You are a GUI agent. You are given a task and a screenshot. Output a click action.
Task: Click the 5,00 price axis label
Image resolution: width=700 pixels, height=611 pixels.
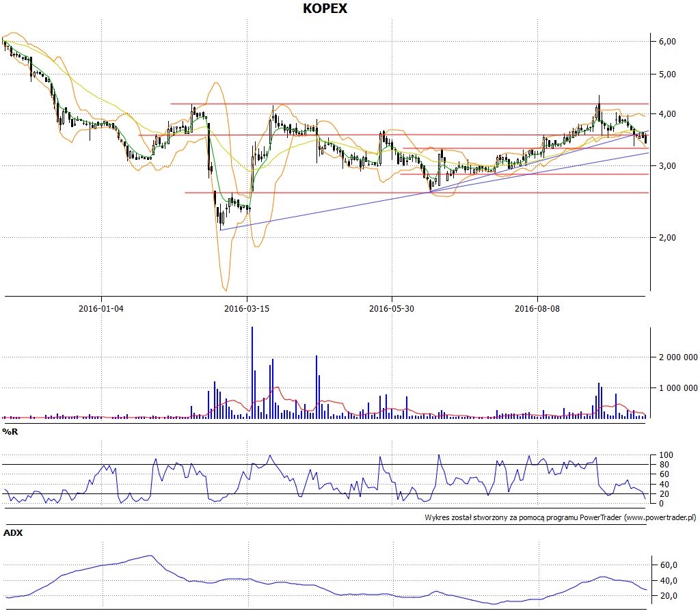click(667, 74)
